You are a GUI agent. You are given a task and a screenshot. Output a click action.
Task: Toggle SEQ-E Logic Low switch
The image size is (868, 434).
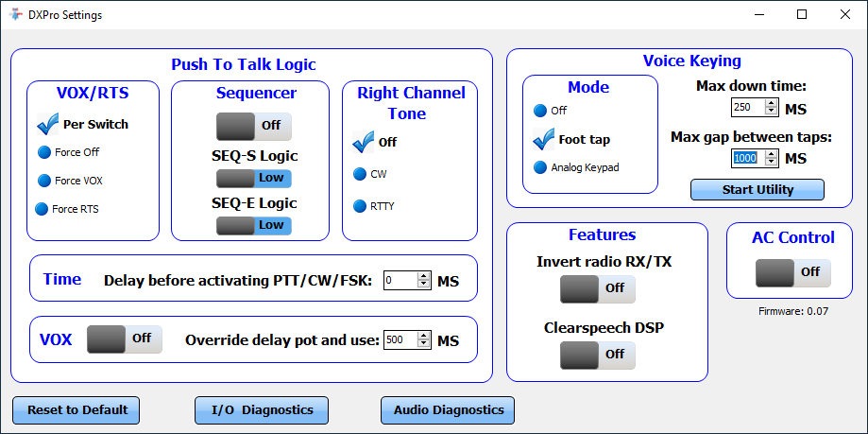pyautogui.click(x=253, y=226)
